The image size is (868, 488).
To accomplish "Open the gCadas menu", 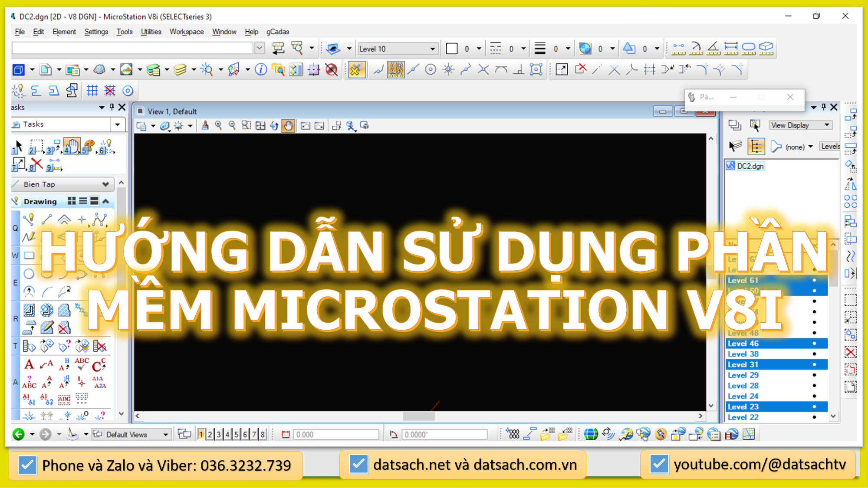I will pos(277,32).
